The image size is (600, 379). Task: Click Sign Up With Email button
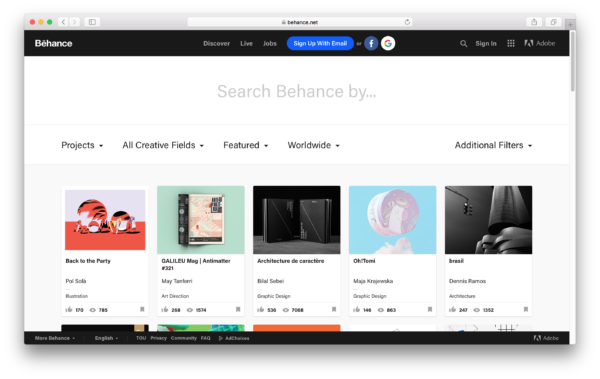click(x=320, y=43)
